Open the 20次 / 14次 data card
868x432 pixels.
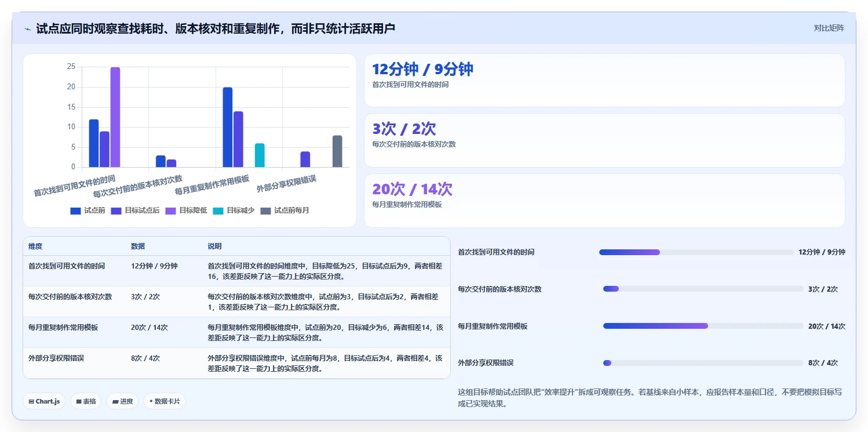tap(604, 201)
